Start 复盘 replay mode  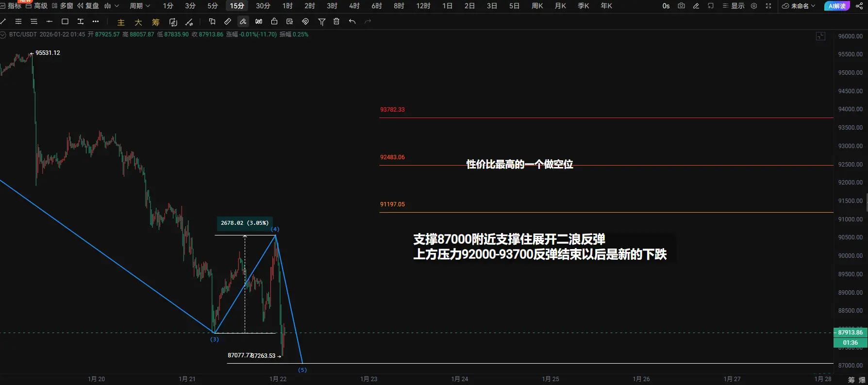[88, 6]
